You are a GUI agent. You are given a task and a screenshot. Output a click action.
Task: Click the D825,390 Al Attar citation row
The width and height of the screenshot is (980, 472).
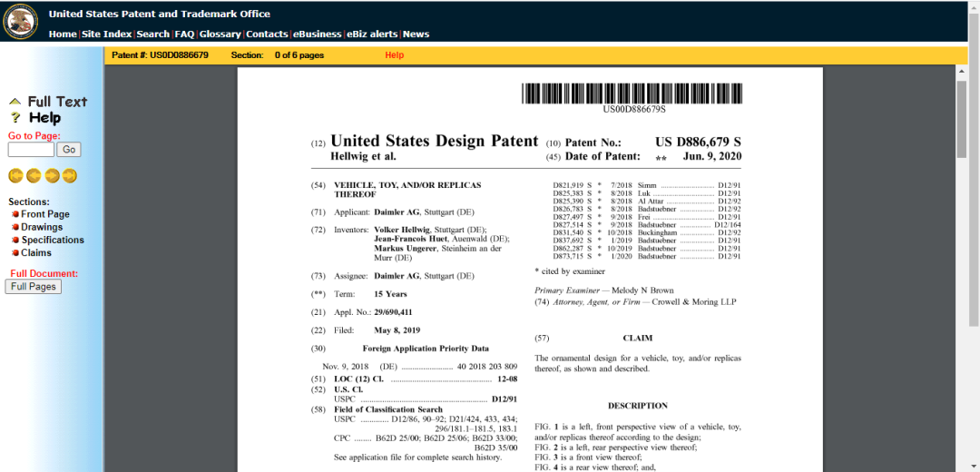(647, 202)
